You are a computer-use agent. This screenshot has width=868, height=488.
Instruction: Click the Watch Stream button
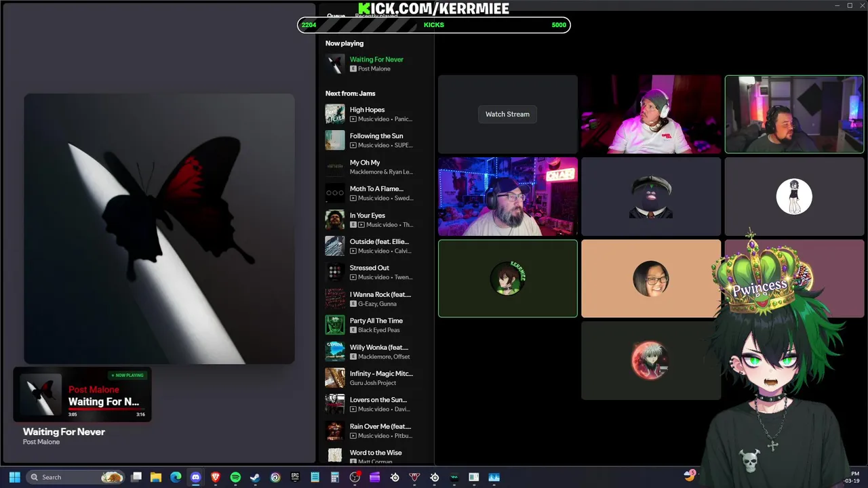coord(507,114)
